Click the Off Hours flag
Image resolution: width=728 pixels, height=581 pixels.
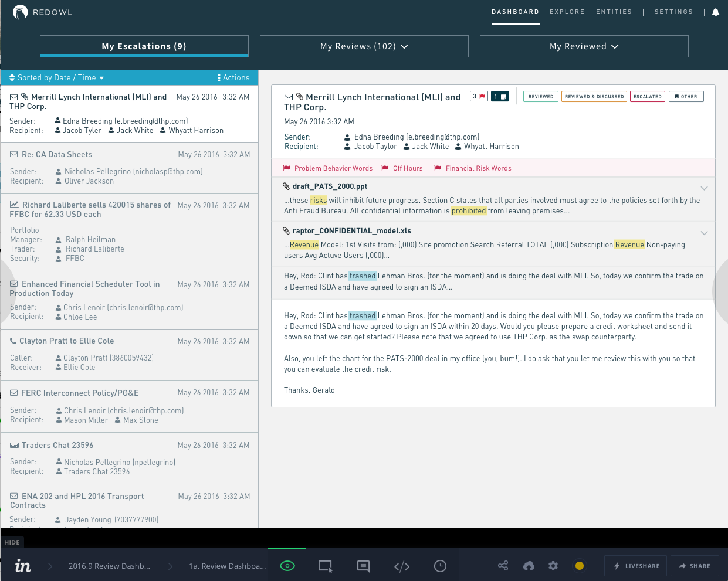point(402,168)
